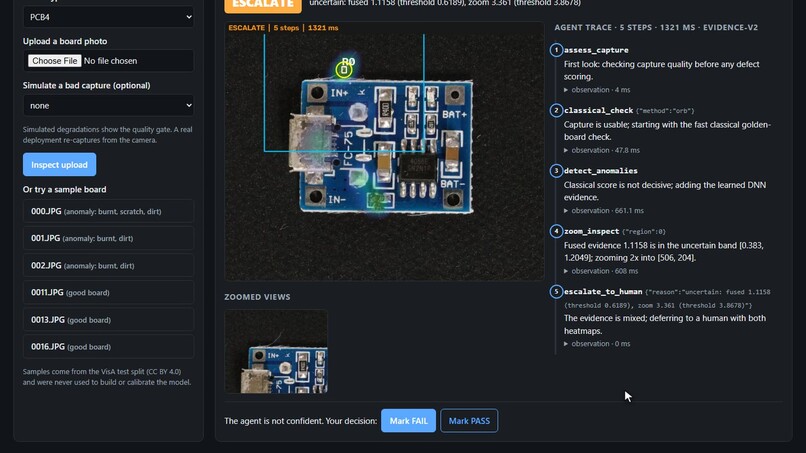Image resolution: width=806 pixels, height=453 pixels.
Task: Click 'The agent is not confident' prompt text
Action: coord(301,421)
